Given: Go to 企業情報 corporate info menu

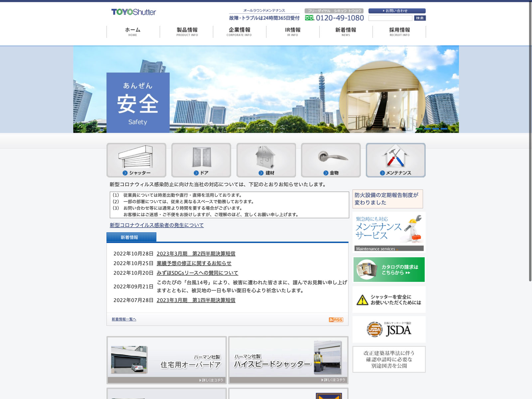Looking at the screenshot, I should (239, 32).
